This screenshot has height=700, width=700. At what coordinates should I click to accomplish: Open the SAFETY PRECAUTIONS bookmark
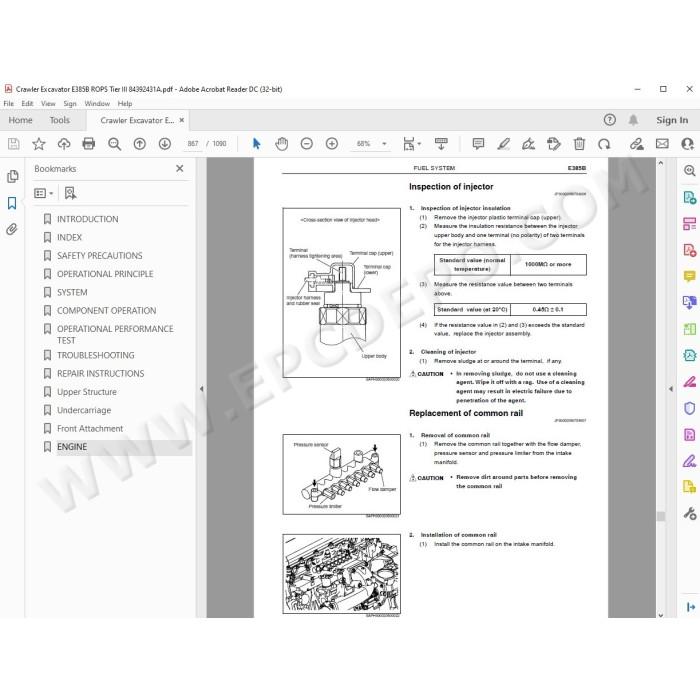click(x=100, y=256)
